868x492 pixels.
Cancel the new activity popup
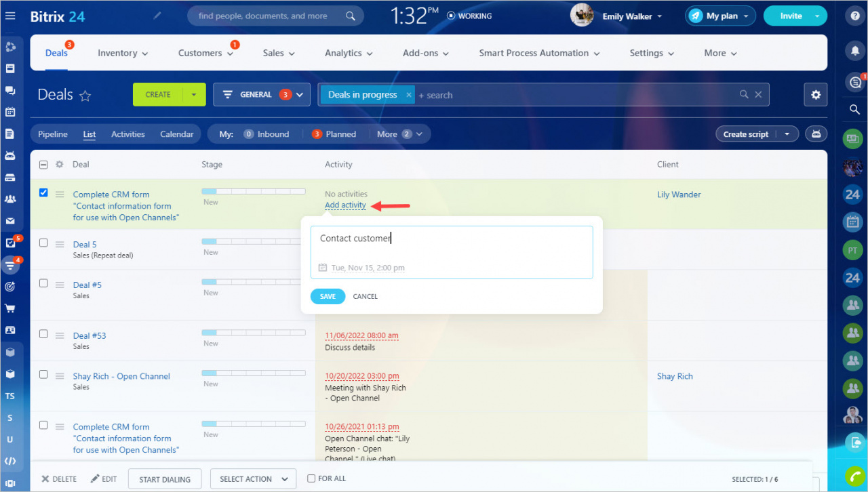point(366,296)
